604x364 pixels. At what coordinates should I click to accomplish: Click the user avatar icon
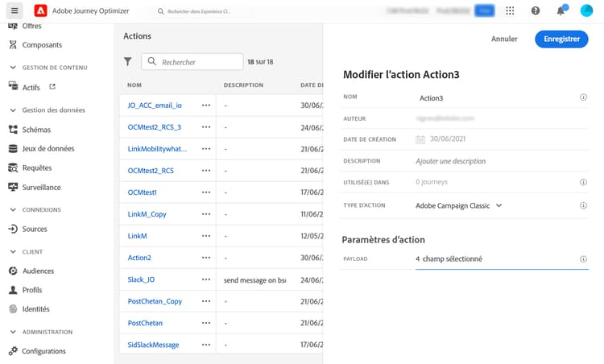tap(586, 10)
